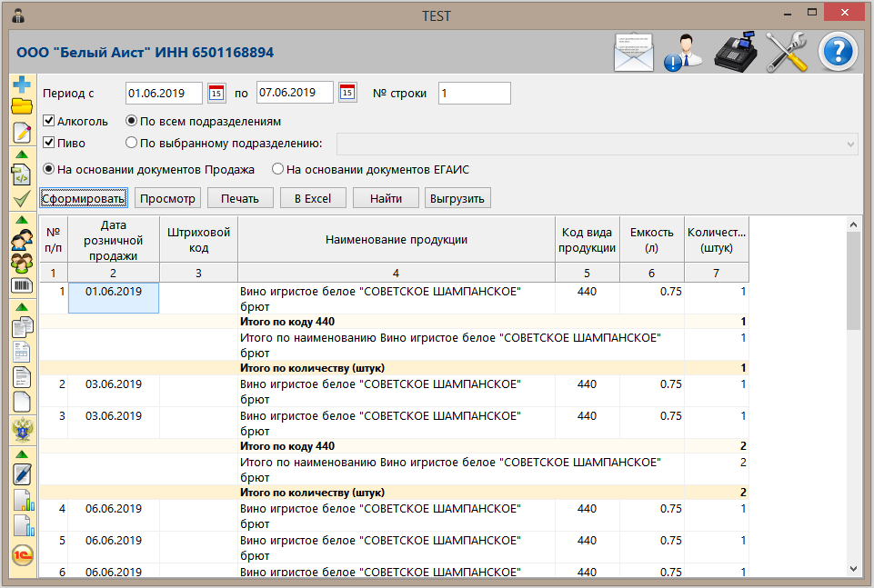Open calendar for start date 01.06.2019
874x588 pixels.
[x=216, y=93]
